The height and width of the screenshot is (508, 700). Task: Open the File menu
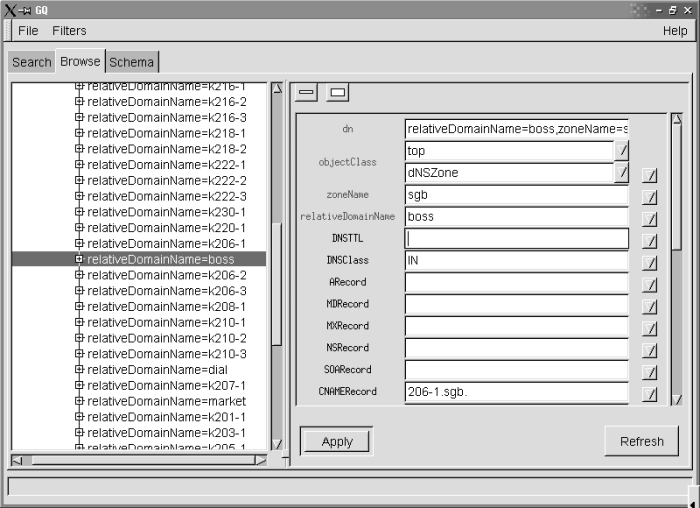tap(28, 31)
